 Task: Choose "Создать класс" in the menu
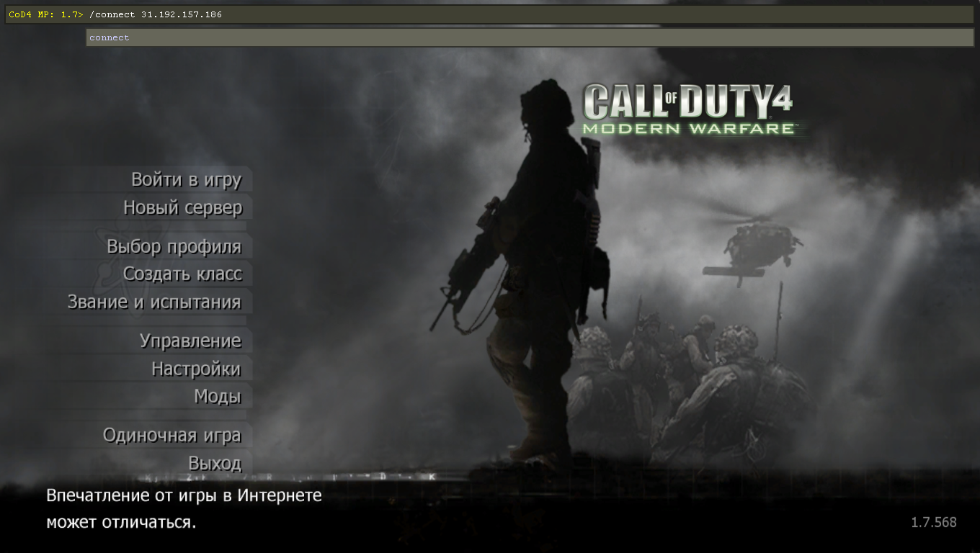tap(182, 274)
